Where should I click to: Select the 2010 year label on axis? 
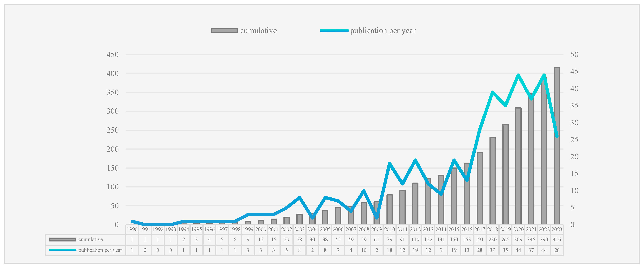coord(389,229)
